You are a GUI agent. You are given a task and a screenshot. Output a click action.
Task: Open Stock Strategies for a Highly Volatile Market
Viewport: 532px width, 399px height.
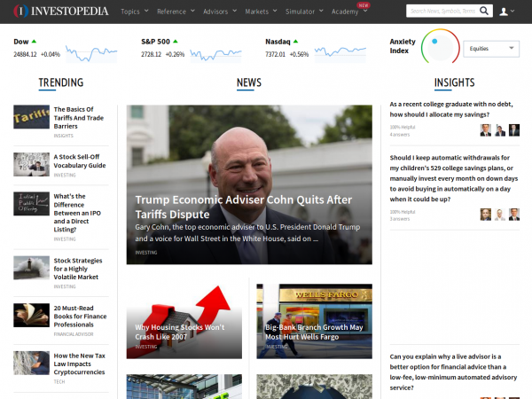tap(78, 269)
